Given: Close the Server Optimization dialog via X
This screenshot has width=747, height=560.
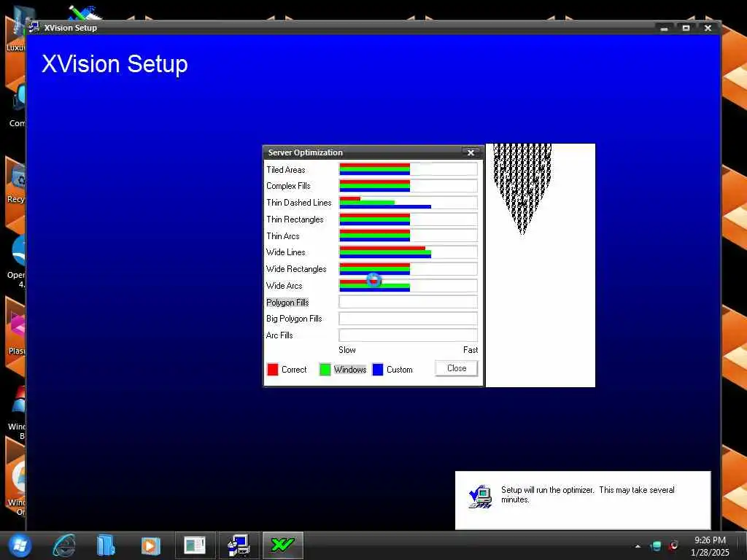Looking at the screenshot, I should click(471, 152).
